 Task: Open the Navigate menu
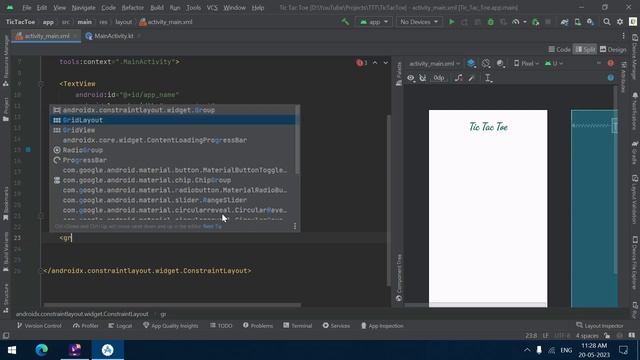tap(83, 7)
